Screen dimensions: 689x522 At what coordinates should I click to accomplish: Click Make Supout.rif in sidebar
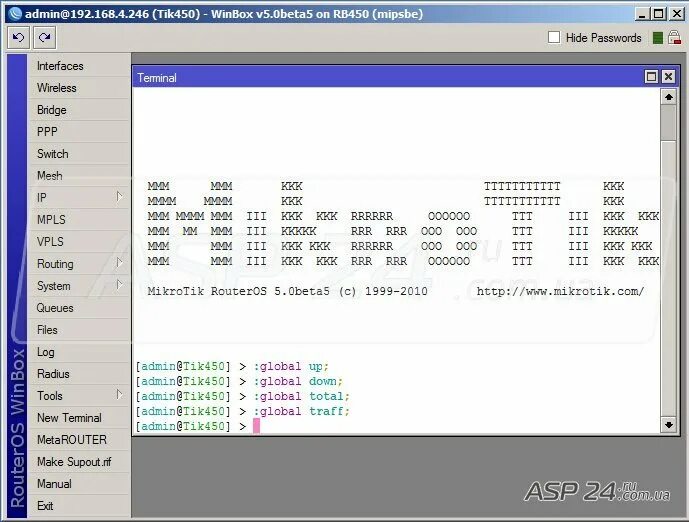click(x=79, y=462)
